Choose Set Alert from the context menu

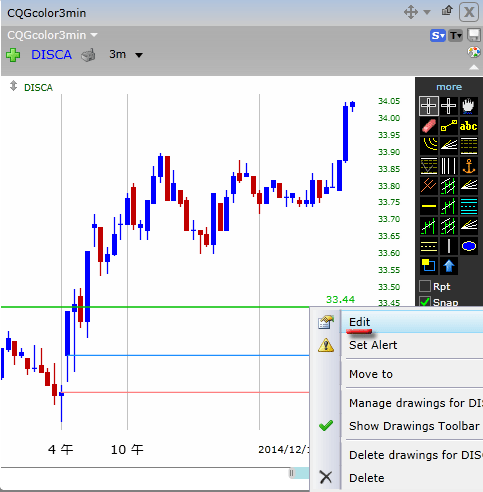[412, 345]
